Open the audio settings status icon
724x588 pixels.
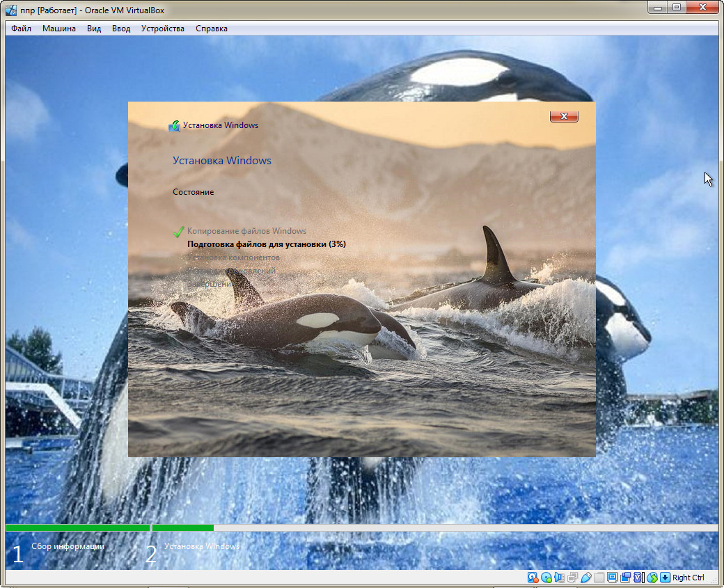pyautogui.click(x=559, y=578)
